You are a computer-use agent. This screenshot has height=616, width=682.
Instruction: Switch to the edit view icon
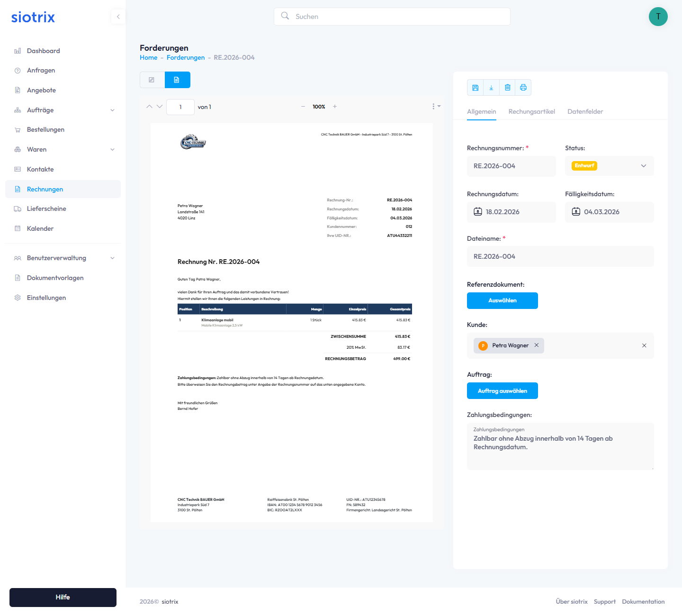pyautogui.click(x=152, y=80)
